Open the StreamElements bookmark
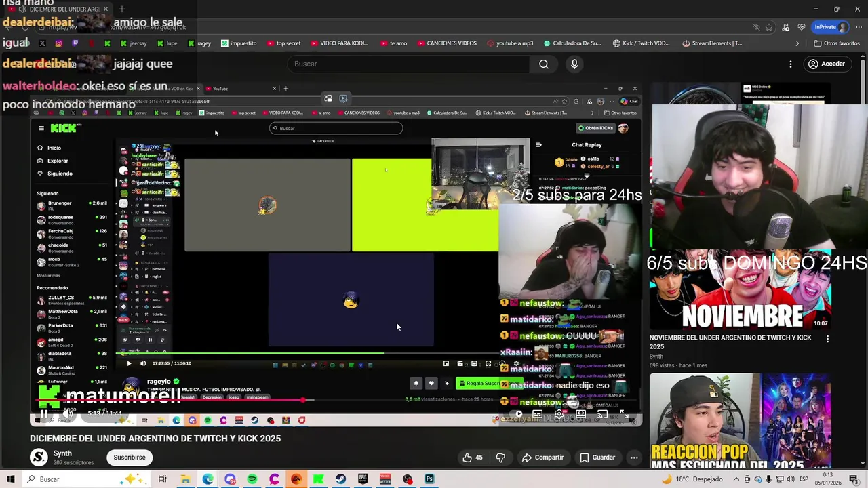868x488 pixels. click(712, 43)
